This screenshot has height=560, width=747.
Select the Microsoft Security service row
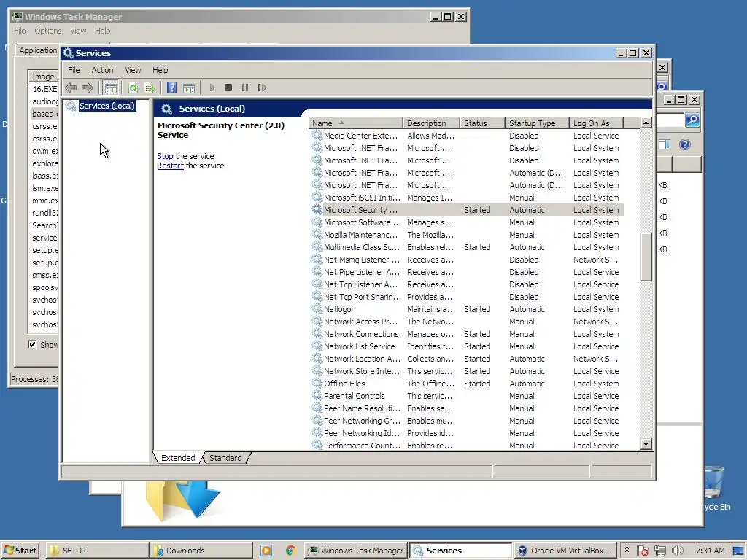(466, 210)
